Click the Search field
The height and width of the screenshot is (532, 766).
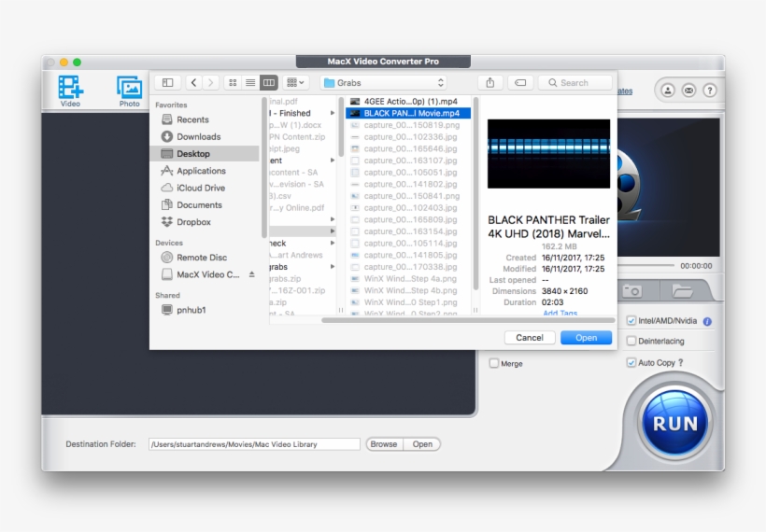575,82
